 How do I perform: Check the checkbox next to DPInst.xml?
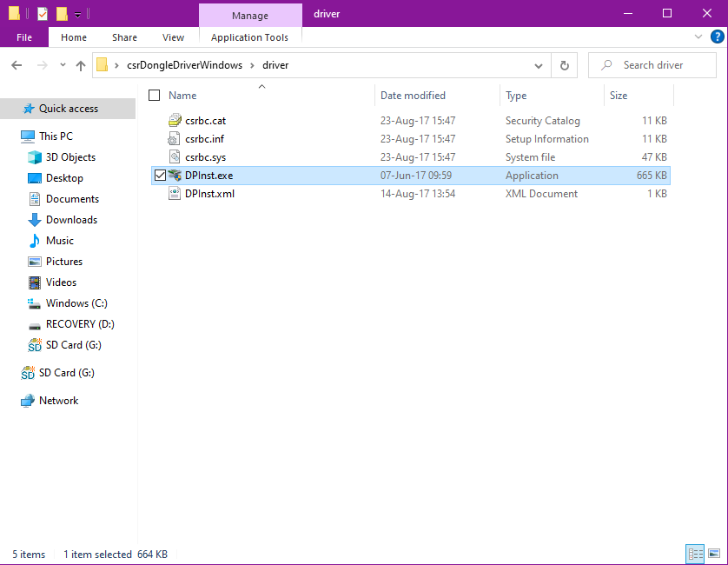coord(160,193)
